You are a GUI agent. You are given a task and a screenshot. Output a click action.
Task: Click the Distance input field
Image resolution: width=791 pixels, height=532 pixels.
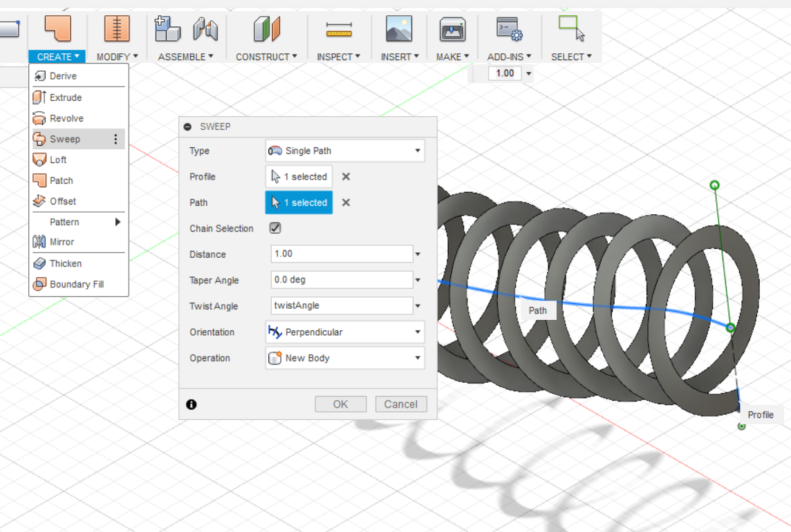pyautogui.click(x=339, y=254)
